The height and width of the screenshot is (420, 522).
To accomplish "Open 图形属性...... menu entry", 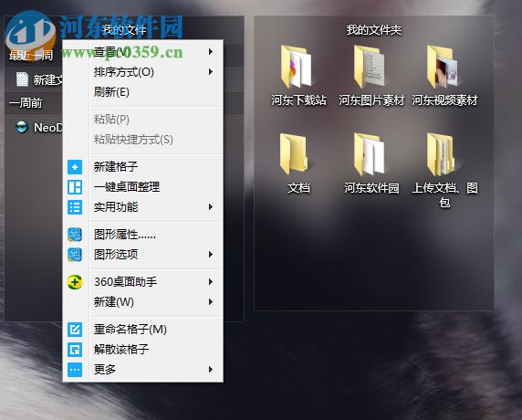I will click(142, 235).
